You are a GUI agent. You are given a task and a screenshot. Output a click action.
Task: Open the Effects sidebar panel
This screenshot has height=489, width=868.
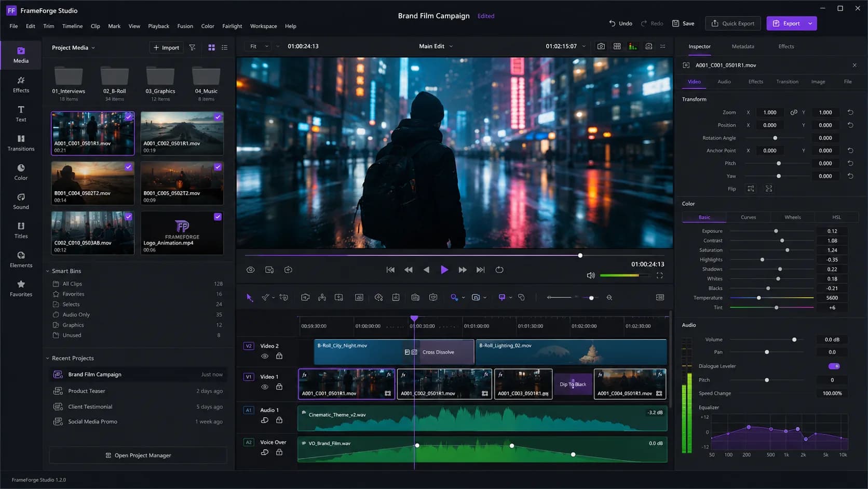pyautogui.click(x=21, y=84)
